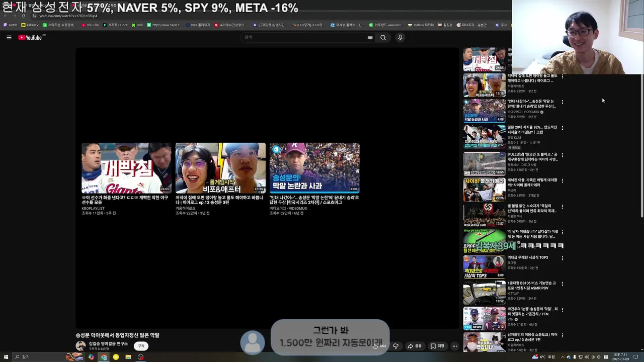
Task: Open the sidebar YTN news video thumbnail
Action: [484, 319]
